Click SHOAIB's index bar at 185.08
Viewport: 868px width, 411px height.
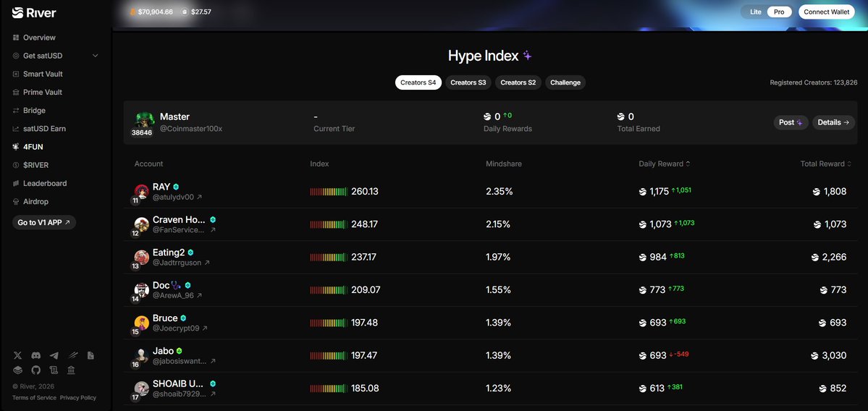point(329,389)
